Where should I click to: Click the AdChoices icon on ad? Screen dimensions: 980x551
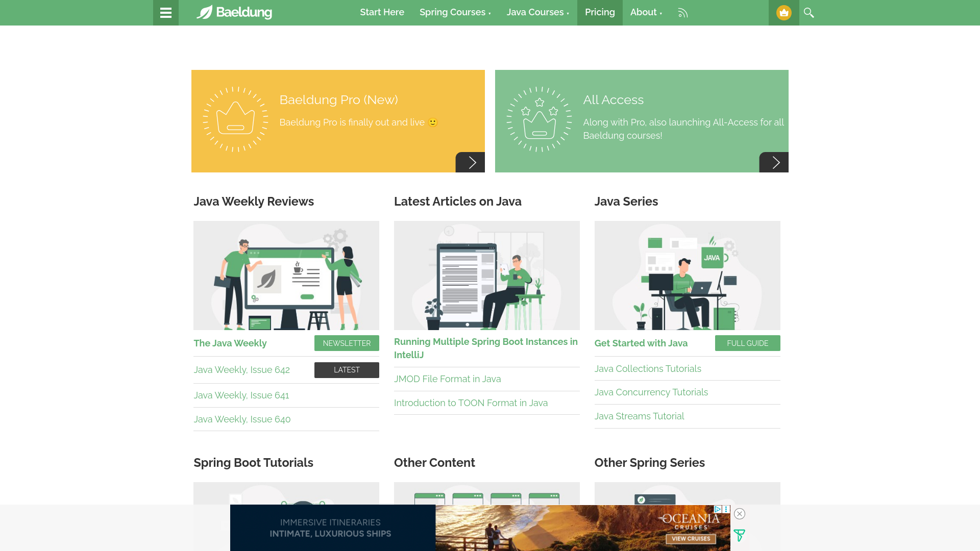718,509
